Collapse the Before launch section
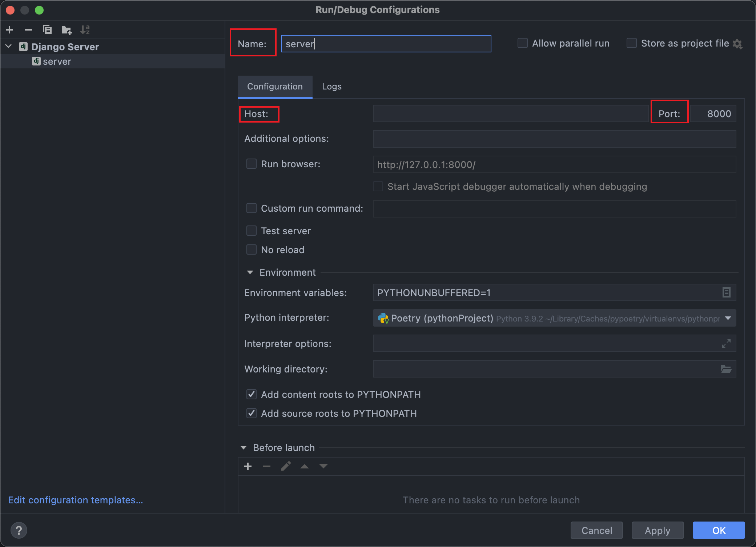Viewport: 756px width, 547px height. point(244,448)
